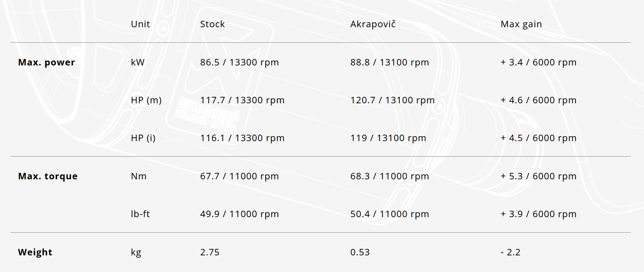Click the Unit column header

pos(140,24)
